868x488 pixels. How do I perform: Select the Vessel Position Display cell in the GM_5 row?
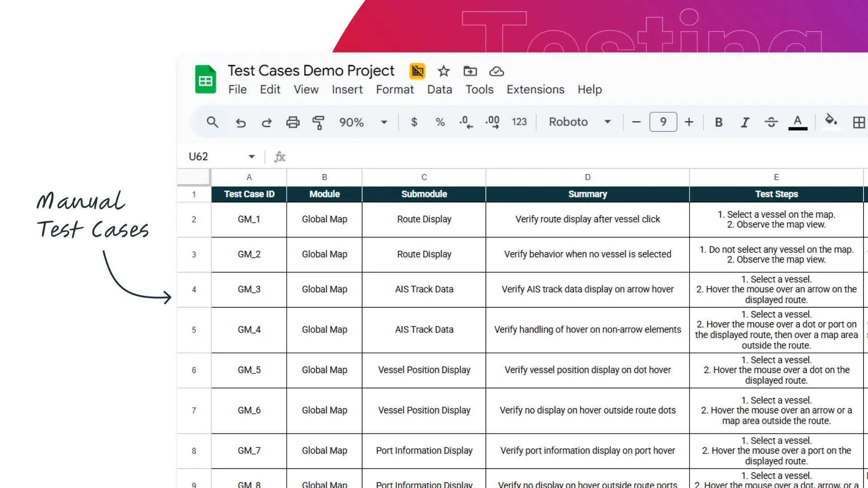(x=424, y=370)
